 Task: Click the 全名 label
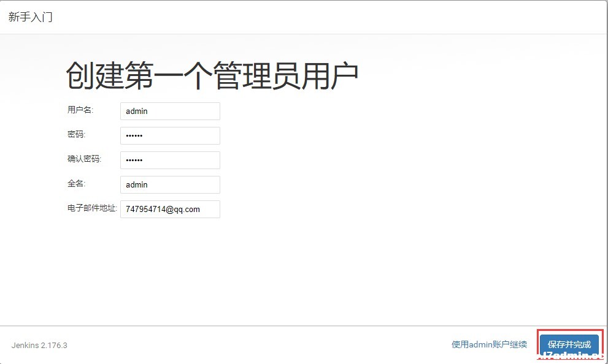tap(76, 184)
